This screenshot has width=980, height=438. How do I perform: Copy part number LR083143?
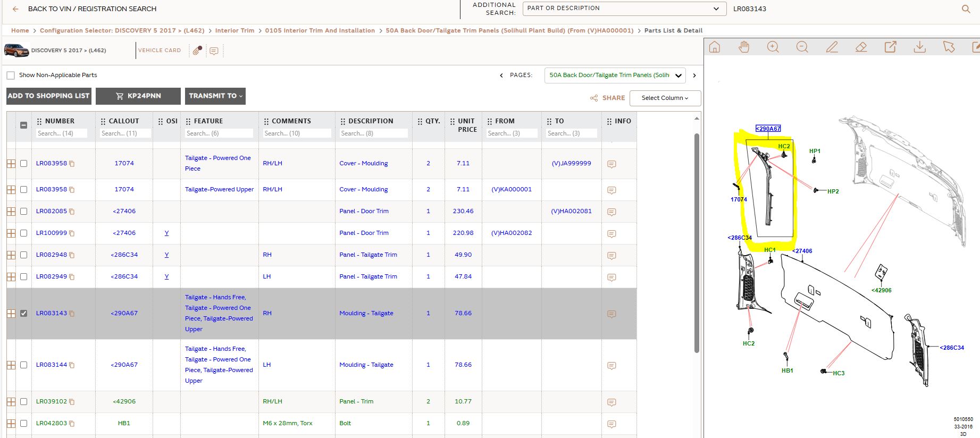pos(72,314)
